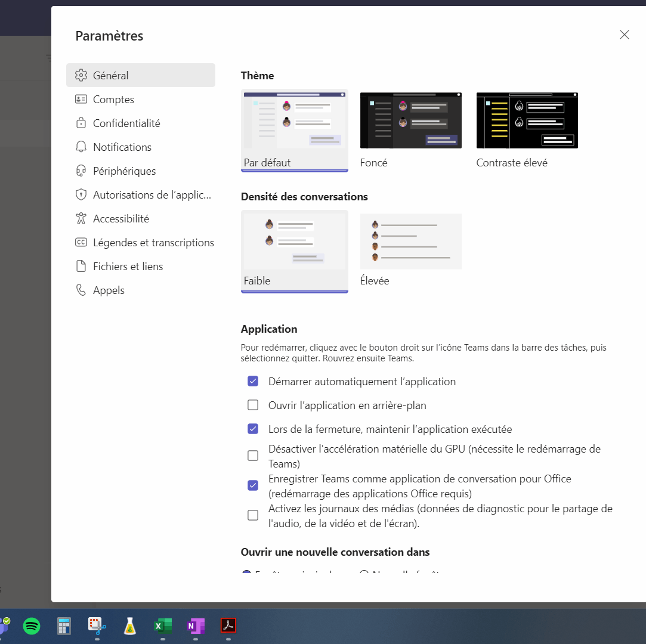Screen dimensions: 646x644
Task: Check Désactiver l'accélération matérielle du GPU
Action: (x=253, y=456)
